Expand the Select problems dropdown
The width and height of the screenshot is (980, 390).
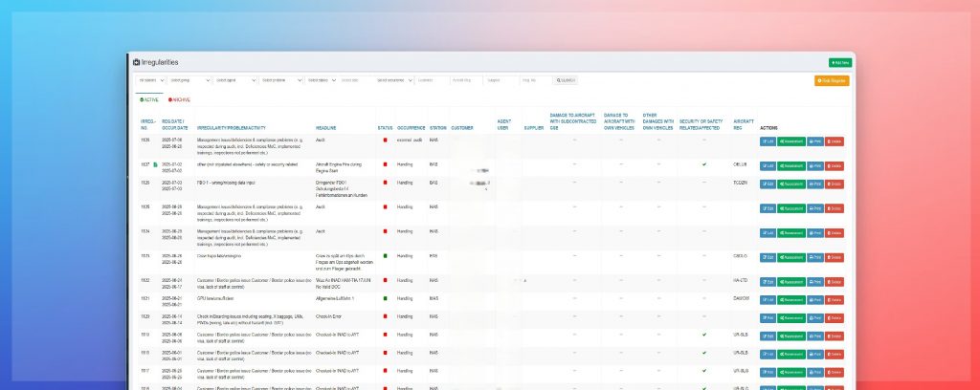279,80
